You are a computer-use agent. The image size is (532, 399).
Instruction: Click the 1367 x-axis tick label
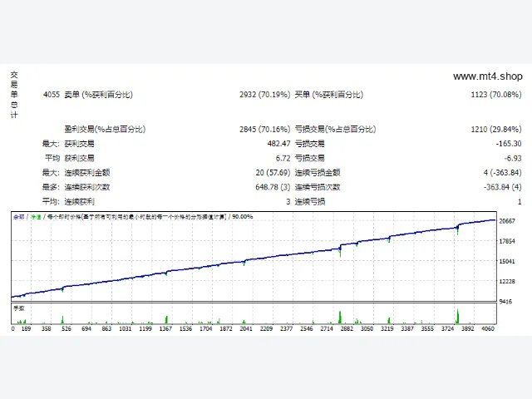pyautogui.click(x=165, y=329)
